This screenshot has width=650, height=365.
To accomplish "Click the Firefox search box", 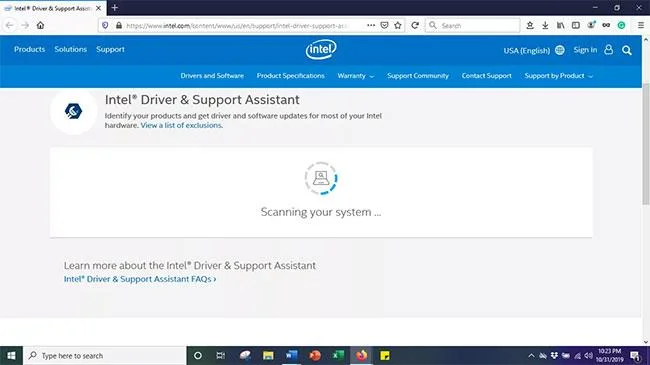I will 473,25.
